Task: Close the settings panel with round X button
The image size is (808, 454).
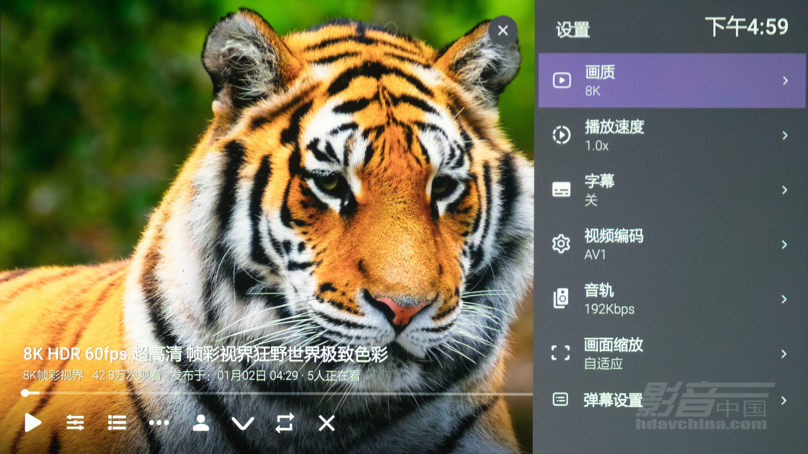Action: coord(503,30)
